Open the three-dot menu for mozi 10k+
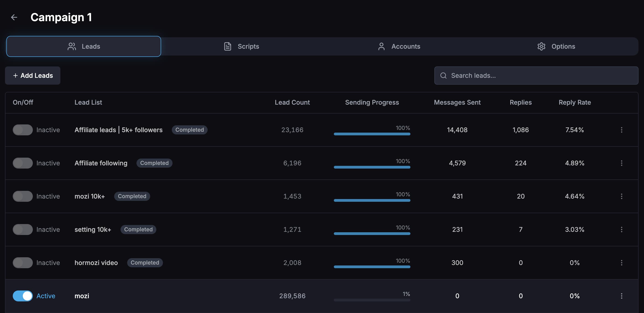Viewport: 644px width, 313px height. tap(622, 196)
